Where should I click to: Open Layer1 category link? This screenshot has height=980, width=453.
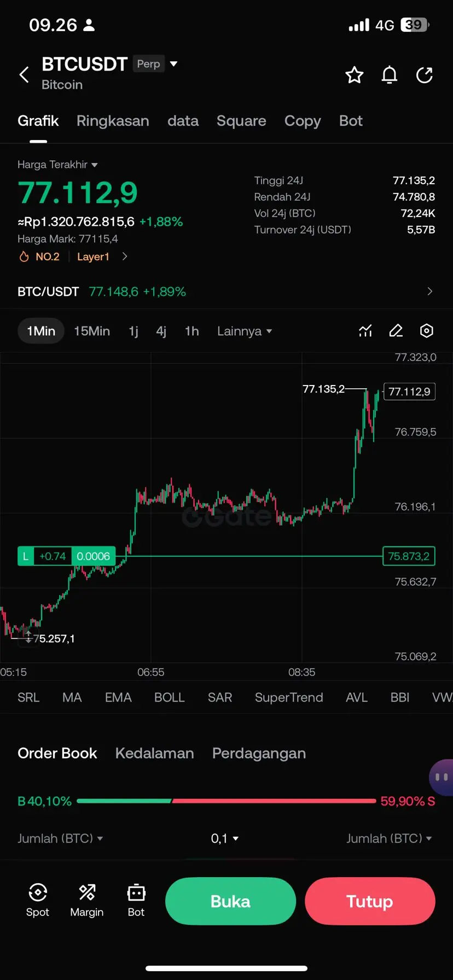coord(93,256)
